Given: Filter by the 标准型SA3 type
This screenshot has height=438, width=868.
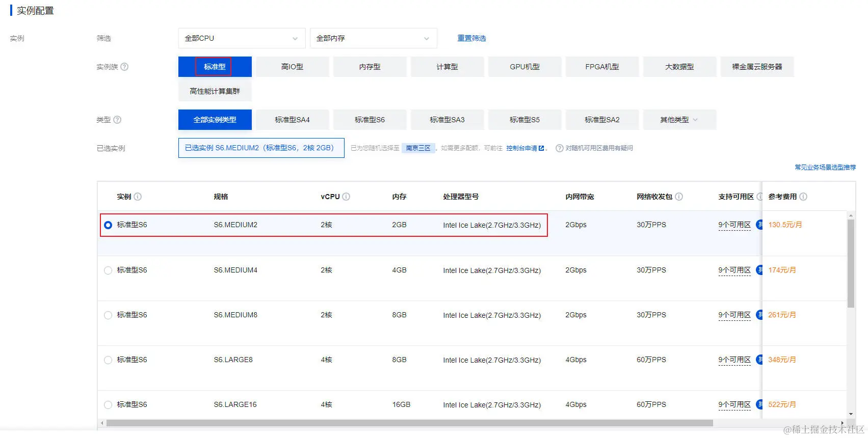Looking at the screenshot, I should click(x=448, y=120).
